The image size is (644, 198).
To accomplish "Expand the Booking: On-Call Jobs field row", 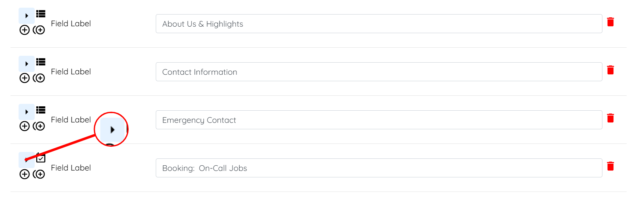I will (27, 160).
